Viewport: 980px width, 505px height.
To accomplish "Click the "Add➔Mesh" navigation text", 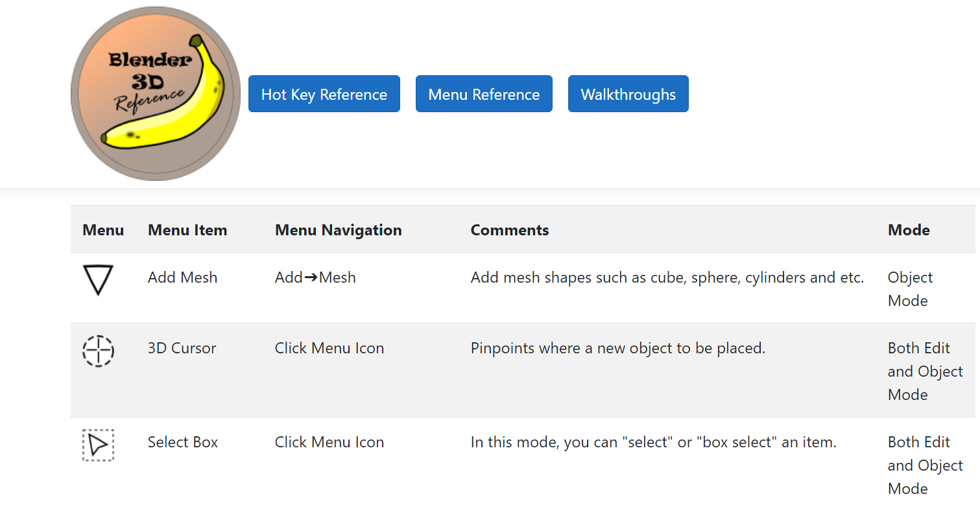I will pyautogui.click(x=315, y=277).
